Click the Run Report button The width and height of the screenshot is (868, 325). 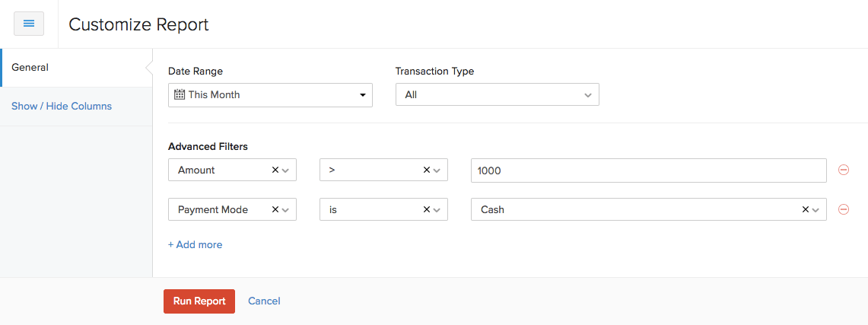[x=199, y=301]
